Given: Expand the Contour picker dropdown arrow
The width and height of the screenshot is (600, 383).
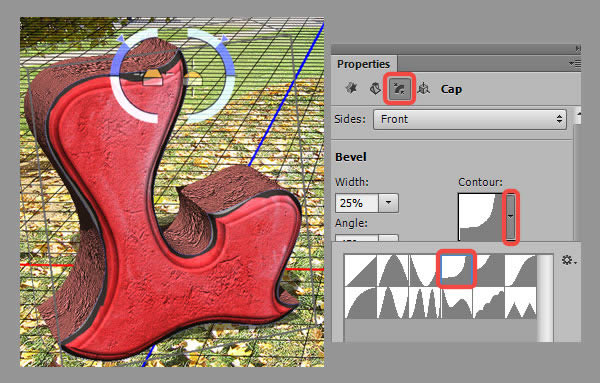Looking at the screenshot, I should [x=510, y=217].
